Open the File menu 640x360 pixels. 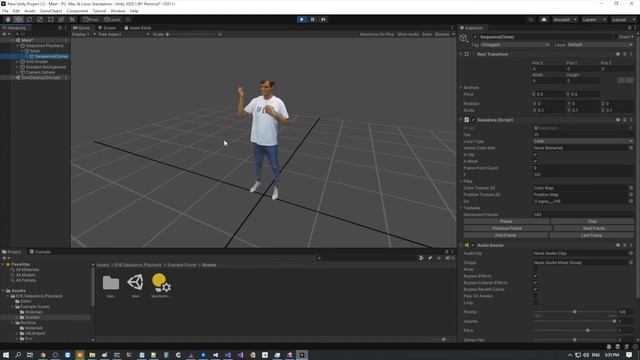[5, 11]
